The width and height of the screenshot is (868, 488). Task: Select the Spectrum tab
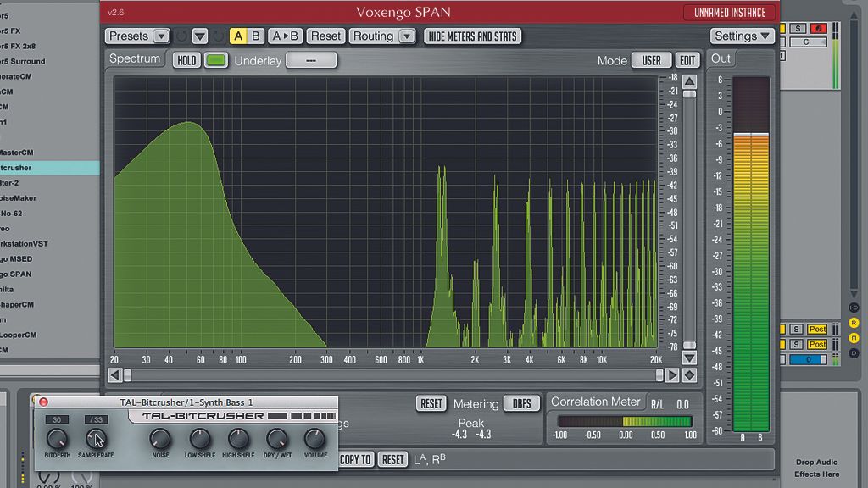pos(135,58)
